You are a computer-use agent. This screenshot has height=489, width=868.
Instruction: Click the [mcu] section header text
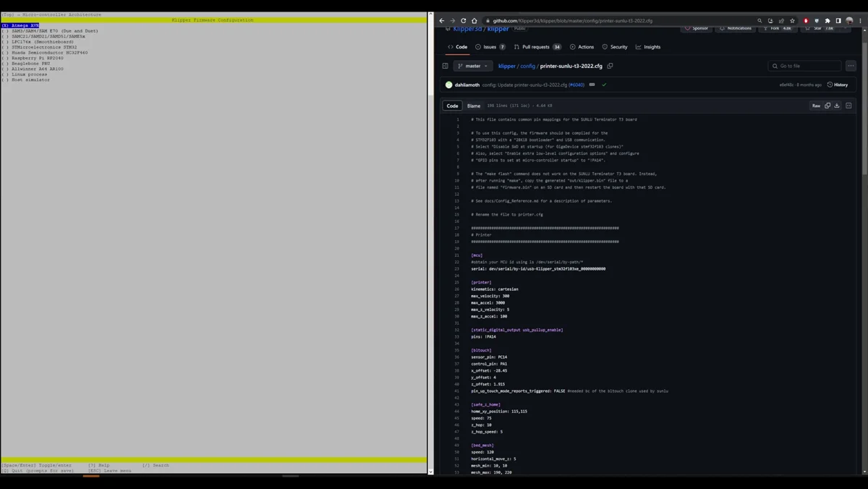[x=477, y=255]
